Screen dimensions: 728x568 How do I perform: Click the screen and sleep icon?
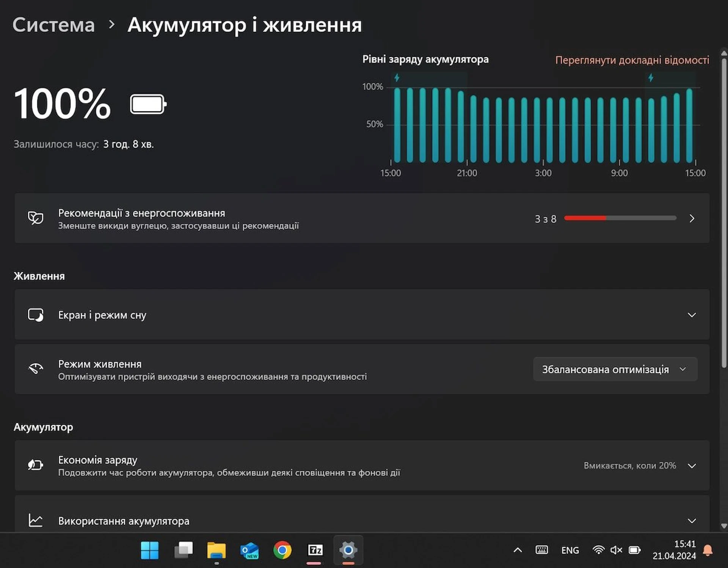pyautogui.click(x=36, y=315)
